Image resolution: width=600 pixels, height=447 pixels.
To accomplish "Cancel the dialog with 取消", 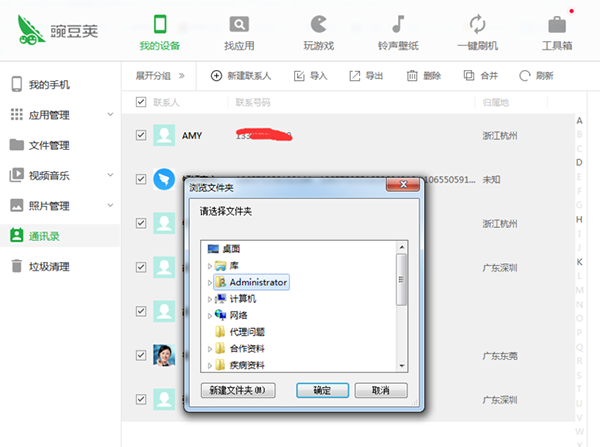I will click(x=381, y=390).
